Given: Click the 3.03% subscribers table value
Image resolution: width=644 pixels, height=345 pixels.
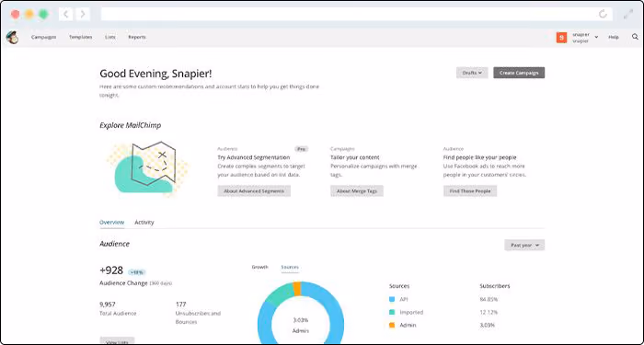Looking at the screenshot, I should [487, 325].
